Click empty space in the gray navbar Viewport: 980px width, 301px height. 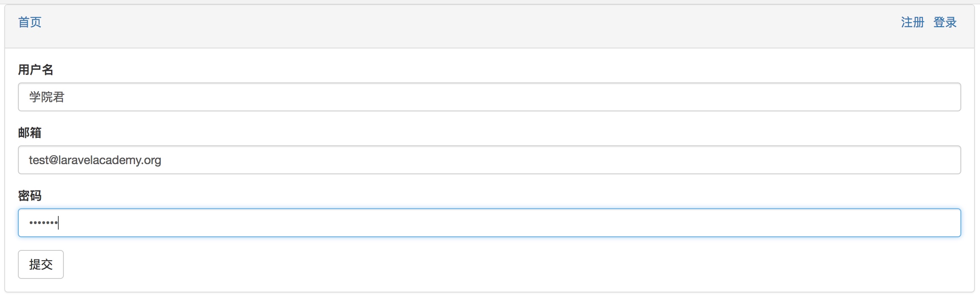click(468, 26)
